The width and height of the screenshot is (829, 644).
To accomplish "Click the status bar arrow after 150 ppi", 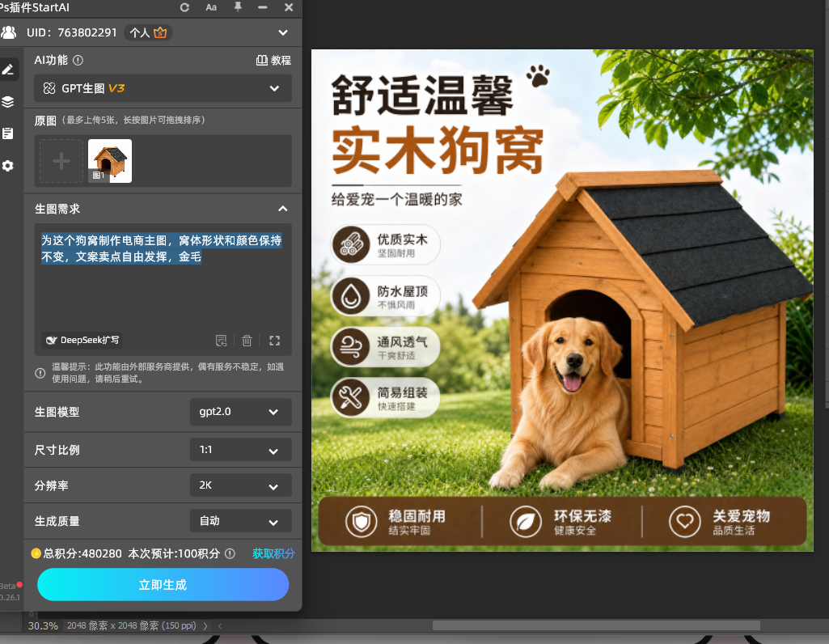I will click(205, 626).
